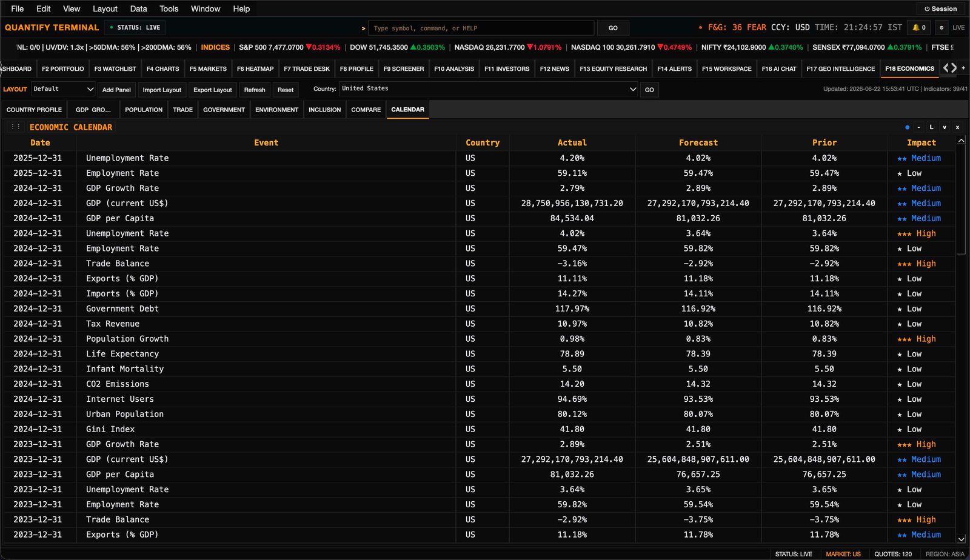
Task: Click the blue dot panel link indicator
Action: coord(907,127)
